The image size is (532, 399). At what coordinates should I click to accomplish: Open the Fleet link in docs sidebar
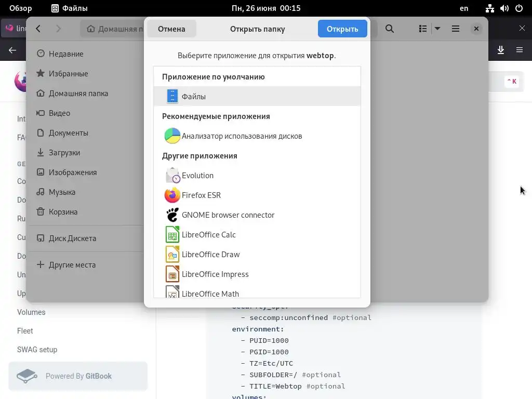(25, 331)
